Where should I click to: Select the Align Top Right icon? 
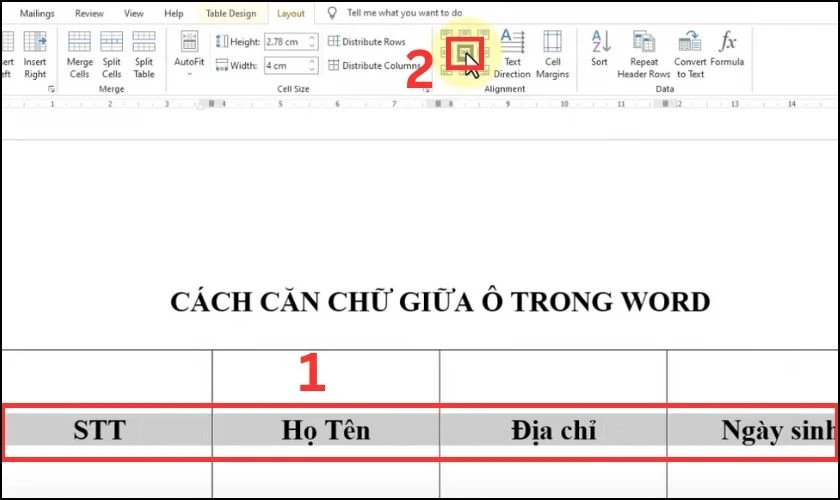click(483, 35)
